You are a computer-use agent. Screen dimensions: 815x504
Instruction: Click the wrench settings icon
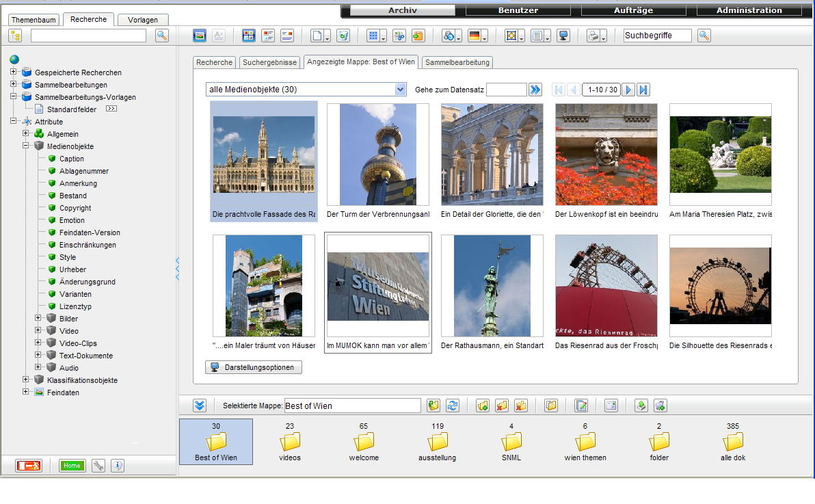[98, 466]
